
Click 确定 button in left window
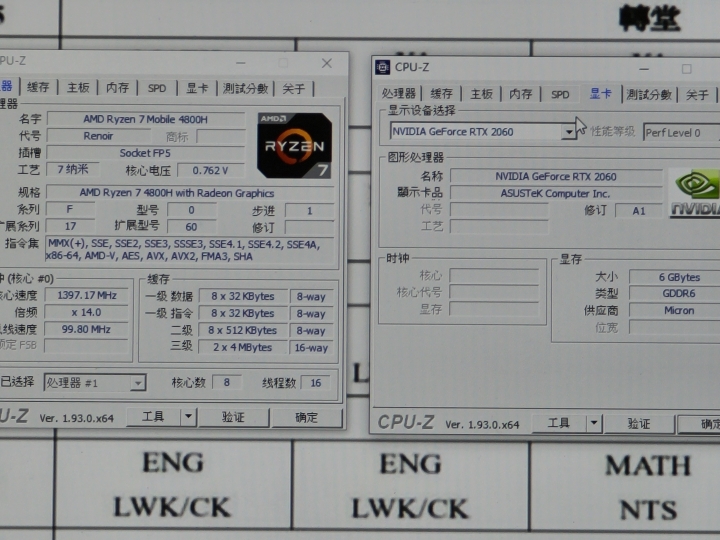(307, 417)
